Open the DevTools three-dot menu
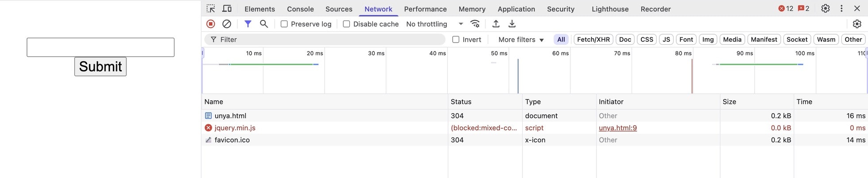The width and height of the screenshot is (868, 178). (841, 8)
